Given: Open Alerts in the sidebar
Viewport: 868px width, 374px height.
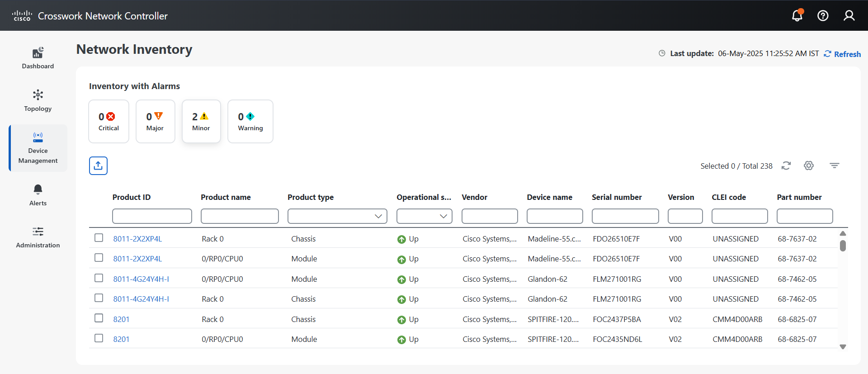Looking at the screenshot, I should coord(38,195).
